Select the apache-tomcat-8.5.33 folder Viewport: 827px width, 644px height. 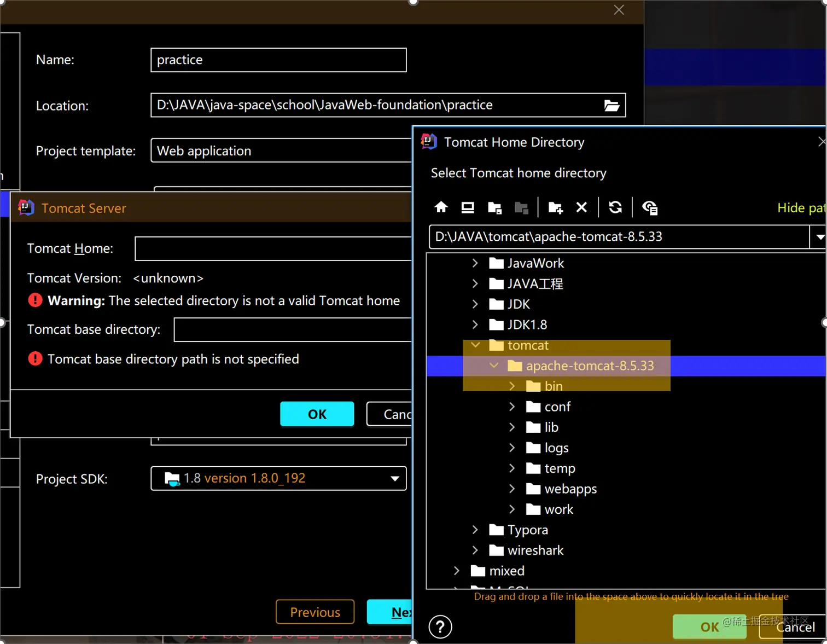[626, 365]
